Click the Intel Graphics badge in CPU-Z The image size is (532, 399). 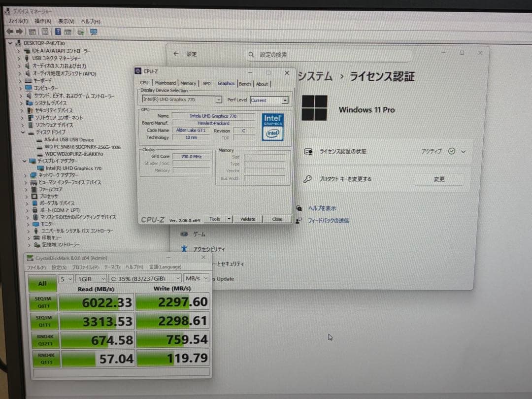coord(272,128)
